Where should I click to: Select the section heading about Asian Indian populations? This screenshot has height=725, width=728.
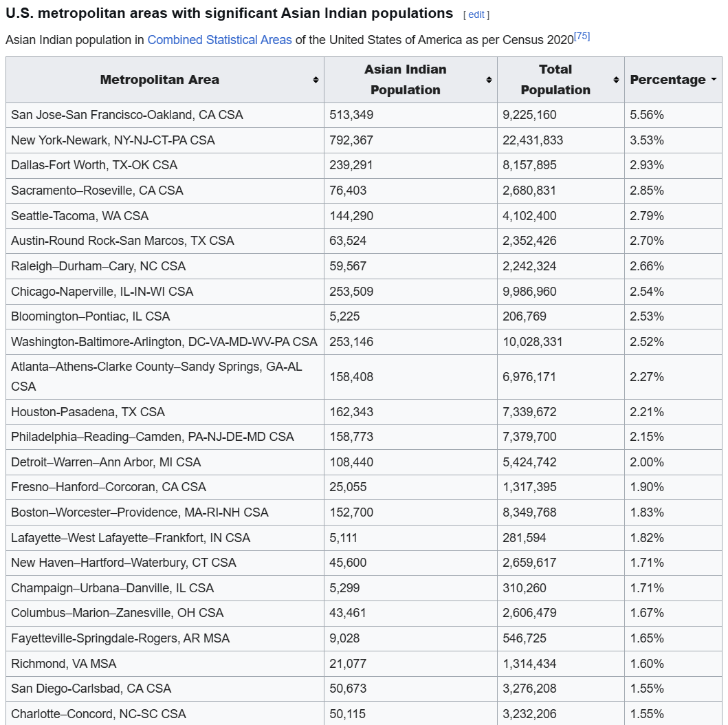(x=230, y=14)
